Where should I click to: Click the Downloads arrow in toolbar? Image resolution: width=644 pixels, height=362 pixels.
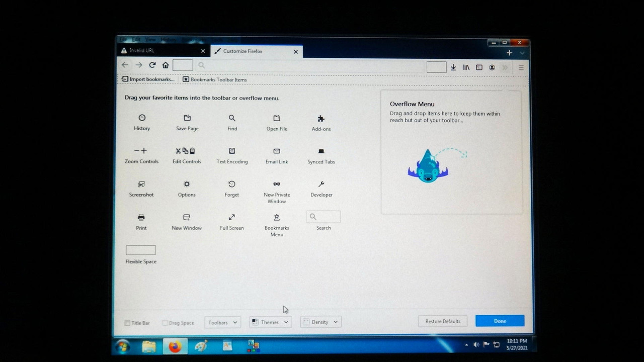point(453,67)
